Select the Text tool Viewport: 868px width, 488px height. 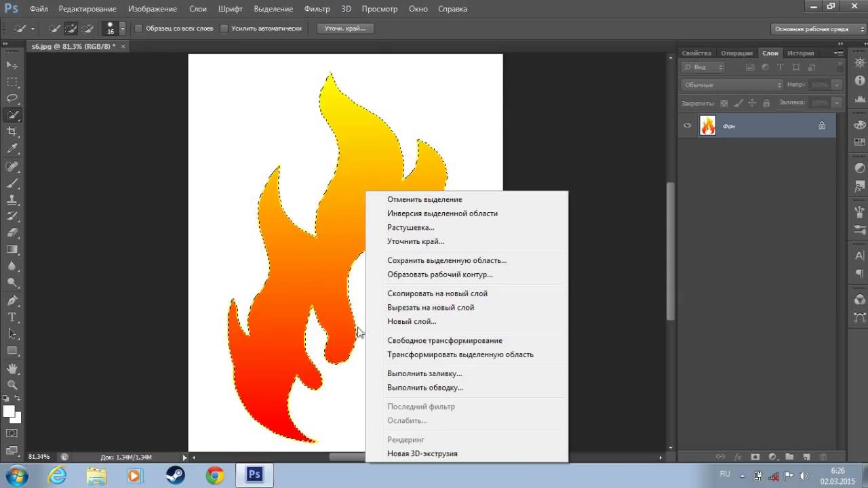(12, 317)
